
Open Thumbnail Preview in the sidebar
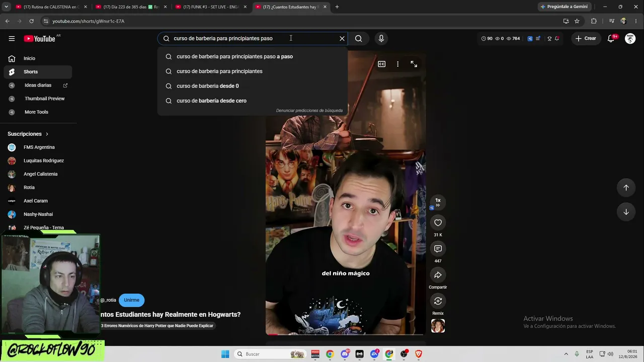pyautogui.click(x=38, y=99)
